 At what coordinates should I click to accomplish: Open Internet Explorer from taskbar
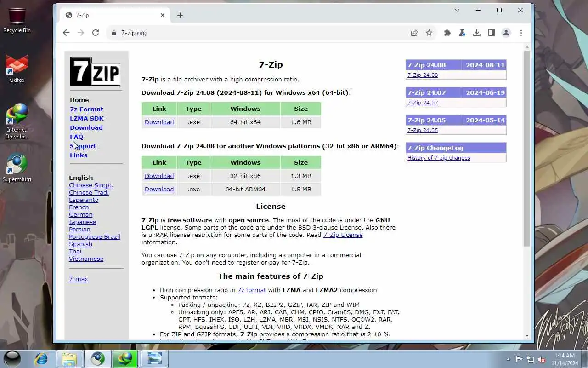(41, 359)
